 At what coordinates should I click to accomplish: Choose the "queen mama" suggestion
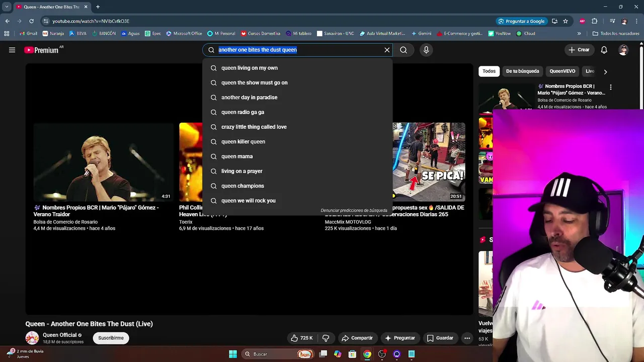(x=297, y=156)
